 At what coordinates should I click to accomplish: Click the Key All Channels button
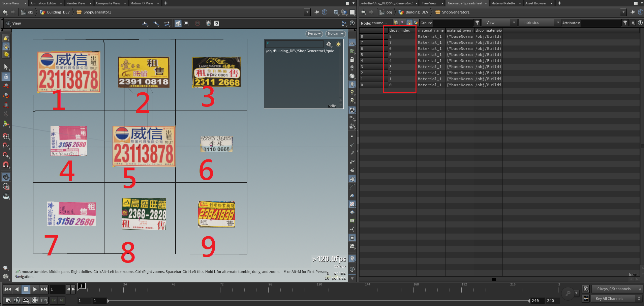(x=609, y=299)
